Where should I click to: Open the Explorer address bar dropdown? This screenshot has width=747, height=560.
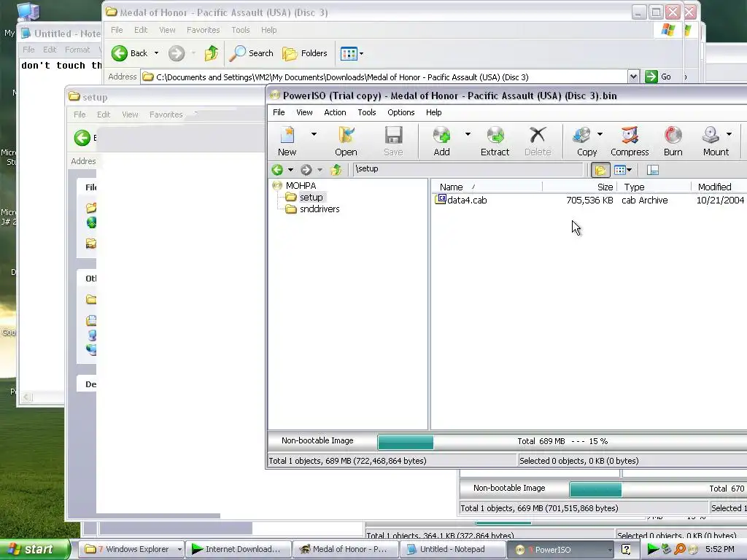(633, 77)
